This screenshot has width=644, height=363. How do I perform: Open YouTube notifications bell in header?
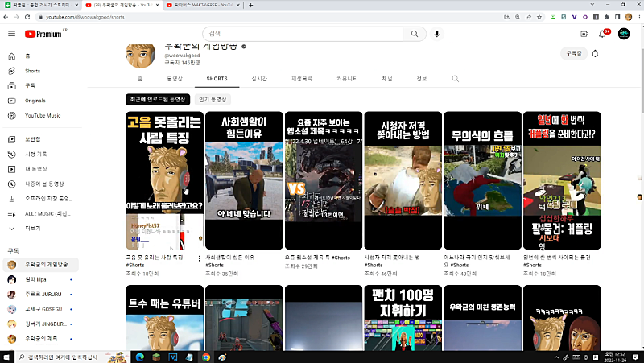602,34
